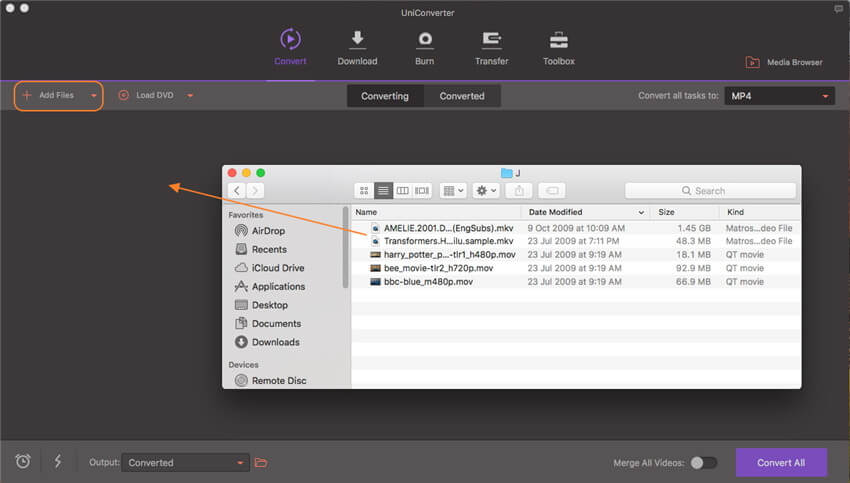Switch to the Converting tab
Screen dimensions: 850x483
pos(385,96)
